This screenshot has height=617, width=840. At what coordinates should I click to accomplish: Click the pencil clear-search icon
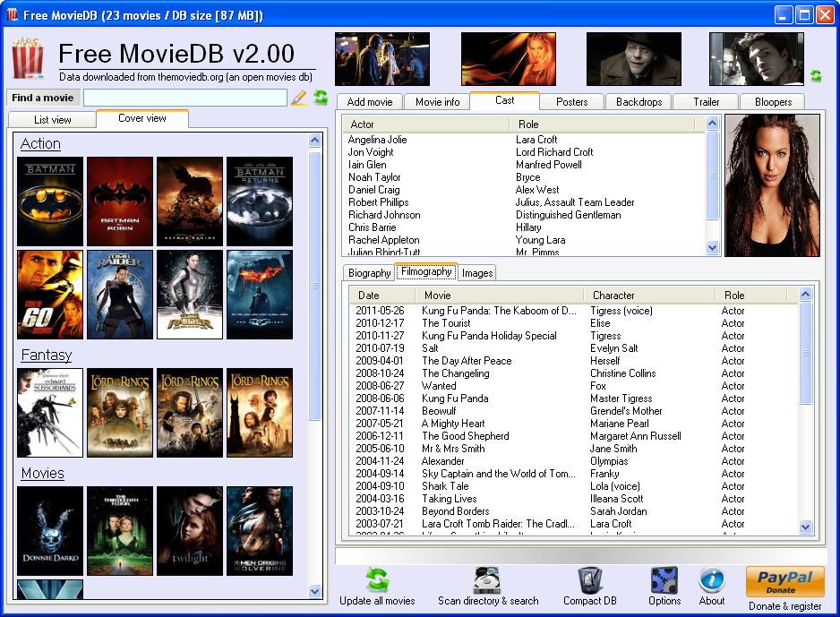pos(299,98)
